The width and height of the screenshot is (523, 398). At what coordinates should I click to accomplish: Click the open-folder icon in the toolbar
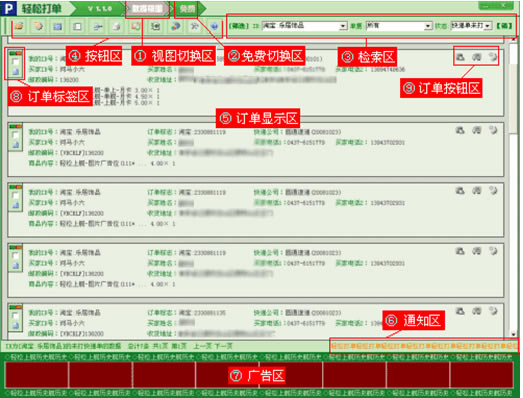click(19, 26)
